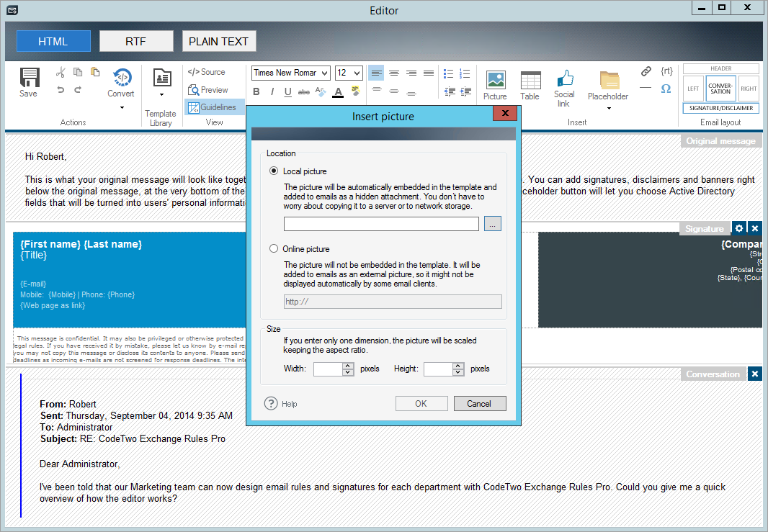The image size is (768, 532).
Task: Open the Template Library icon
Action: pos(161,78)
